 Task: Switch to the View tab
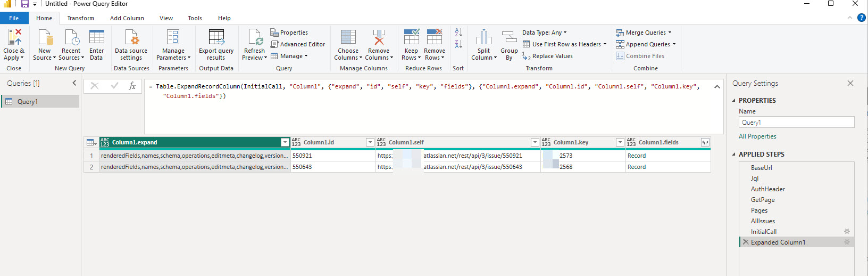coord(166,18)
